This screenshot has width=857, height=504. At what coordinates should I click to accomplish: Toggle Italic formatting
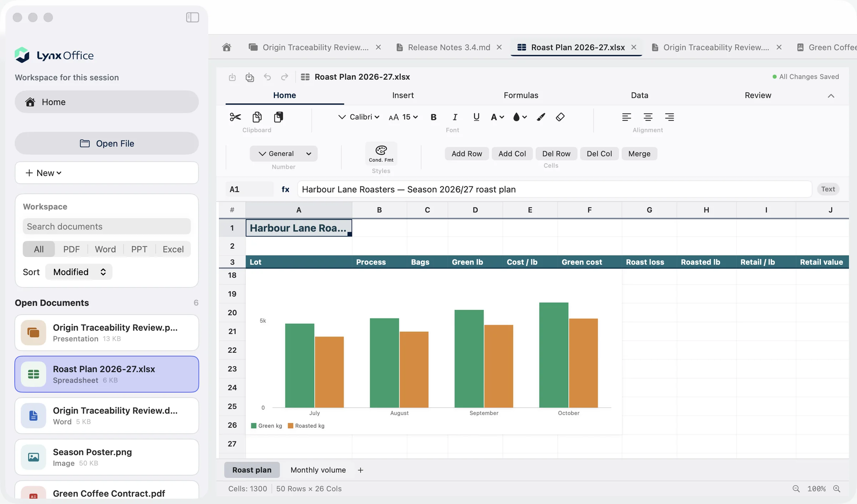(x=455, y=117)
